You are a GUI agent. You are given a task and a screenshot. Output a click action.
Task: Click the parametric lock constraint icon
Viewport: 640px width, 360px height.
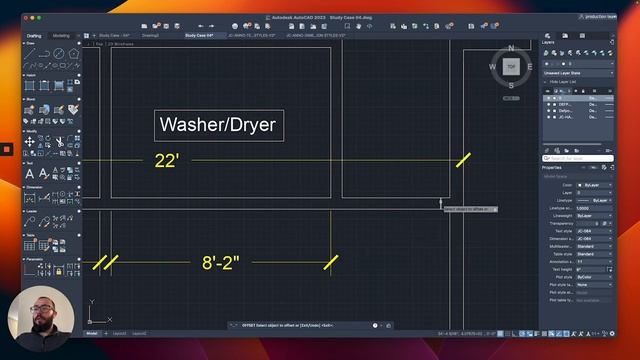(x=59, y=270)
